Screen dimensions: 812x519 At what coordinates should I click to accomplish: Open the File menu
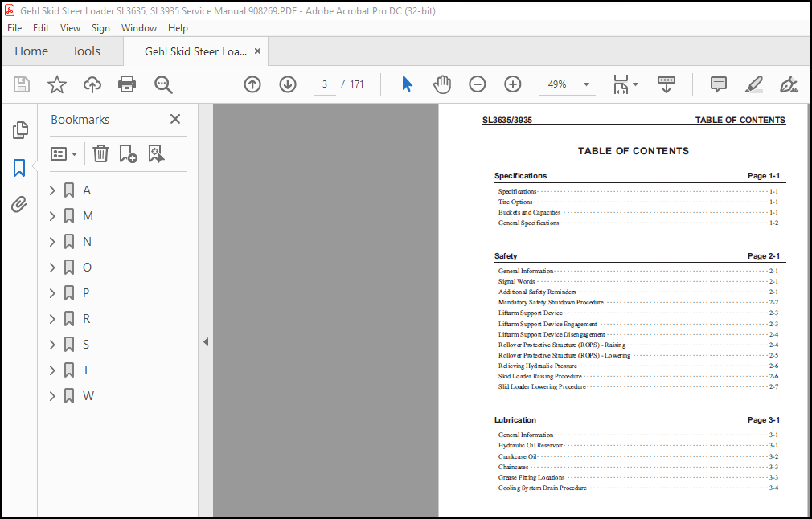[x=14, y=28]
